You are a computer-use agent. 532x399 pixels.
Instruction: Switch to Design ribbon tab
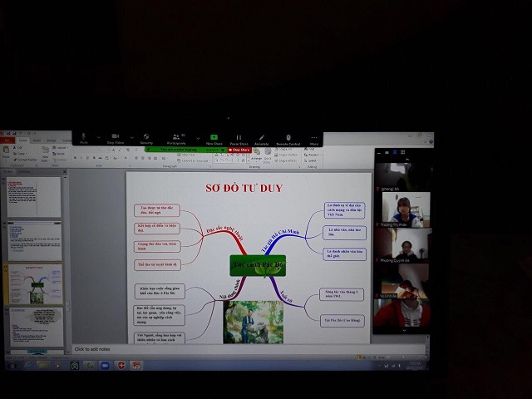[52, 140]
